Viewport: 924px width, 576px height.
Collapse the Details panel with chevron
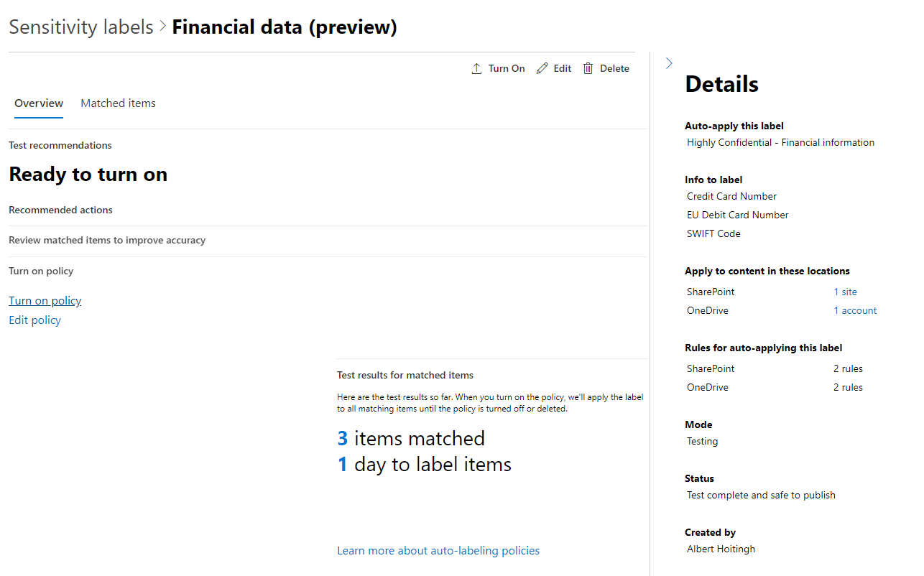pos(669,63)
